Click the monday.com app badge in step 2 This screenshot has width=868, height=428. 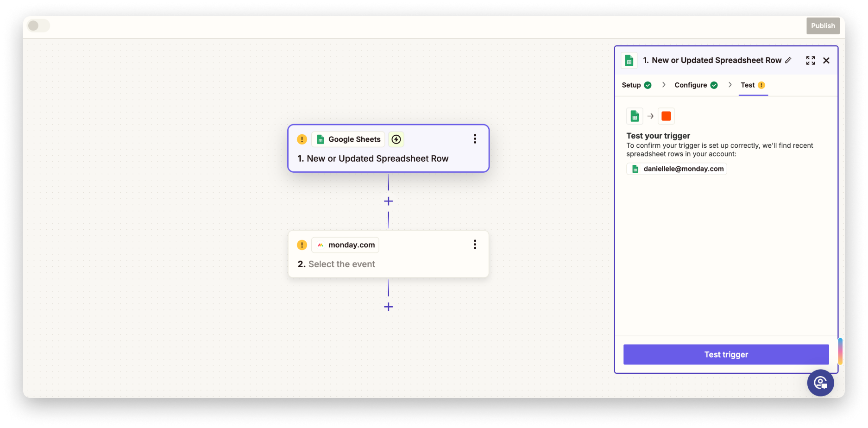346,245
